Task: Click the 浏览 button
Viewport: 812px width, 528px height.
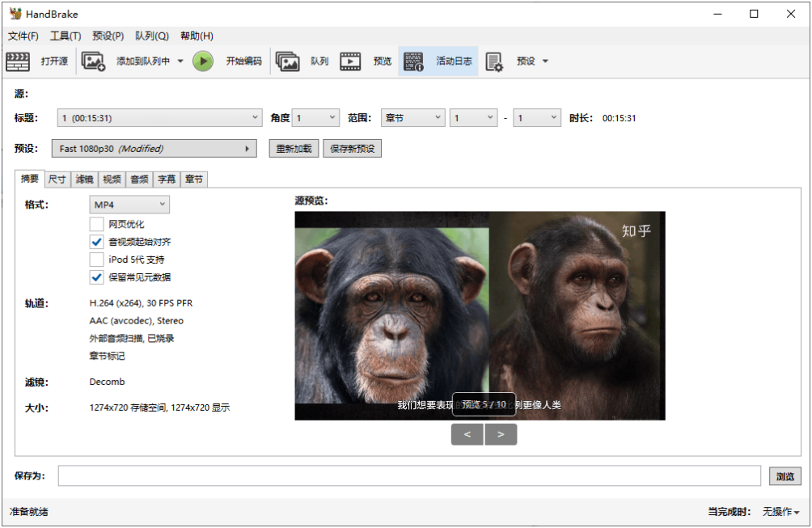Action: click(x=785, y=476)
